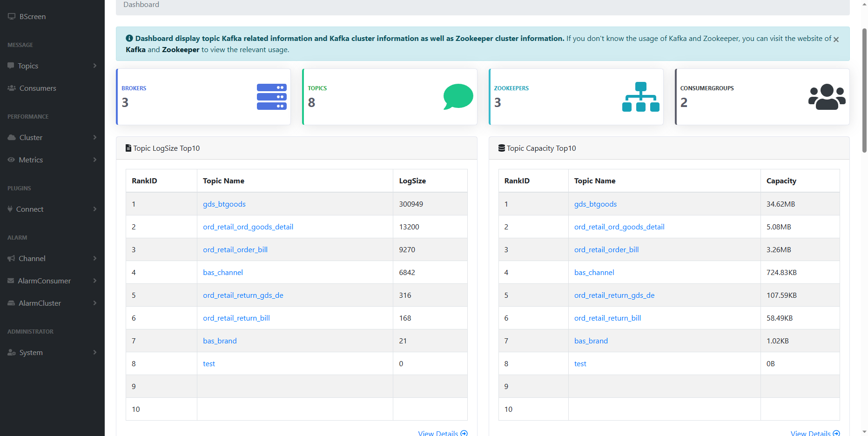Expand the Topics menu chevron
The image size is (868, 436).
click(x=95, y=66)
